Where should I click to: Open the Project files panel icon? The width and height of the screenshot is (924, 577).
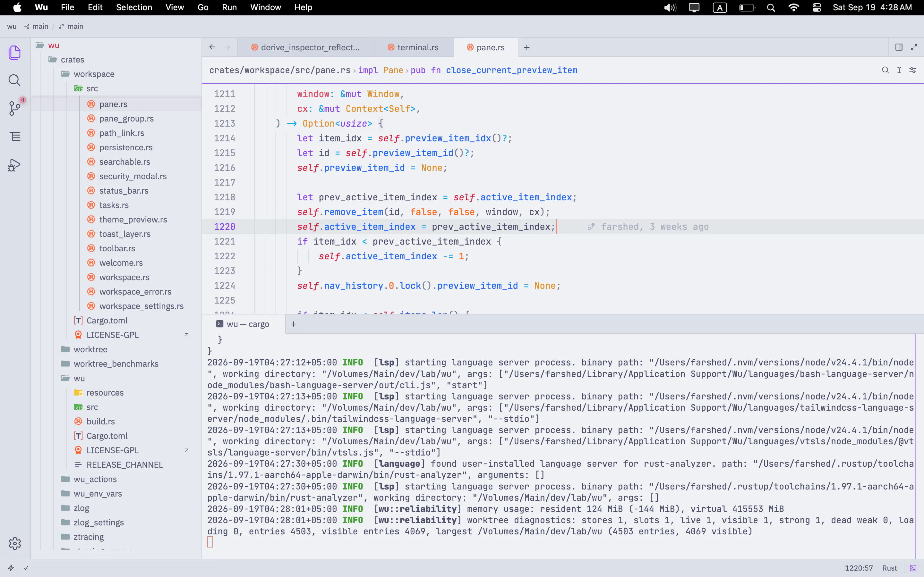(14, 52)
